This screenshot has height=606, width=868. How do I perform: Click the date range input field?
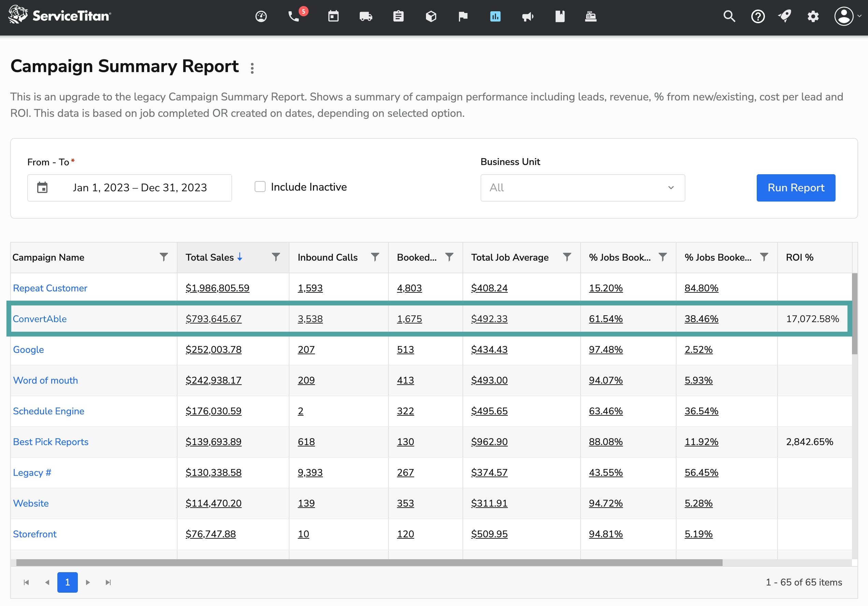pyautogui.click(x=129, y=188)
